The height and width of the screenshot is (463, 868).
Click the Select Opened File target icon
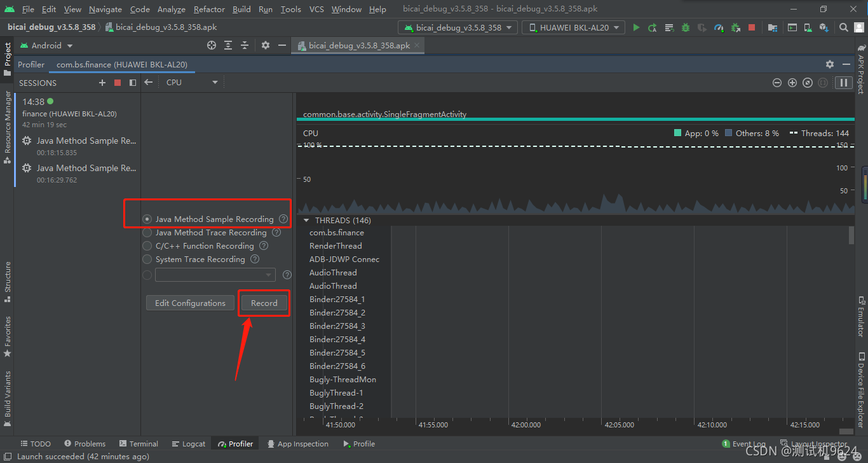[x=212, y=46]
